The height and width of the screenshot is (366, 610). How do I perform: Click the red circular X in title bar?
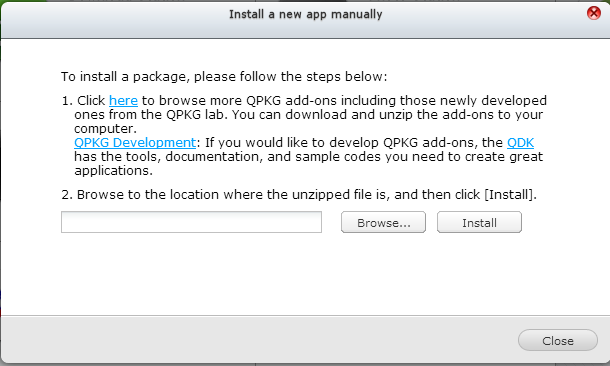pyautogui.click(x=594, y=13)
